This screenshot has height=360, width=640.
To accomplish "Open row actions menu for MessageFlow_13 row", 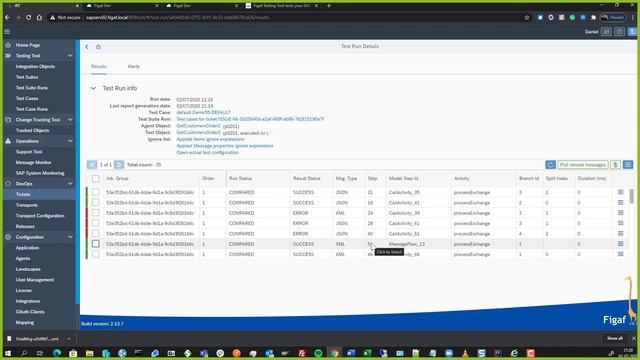I will tap(620, 244).
